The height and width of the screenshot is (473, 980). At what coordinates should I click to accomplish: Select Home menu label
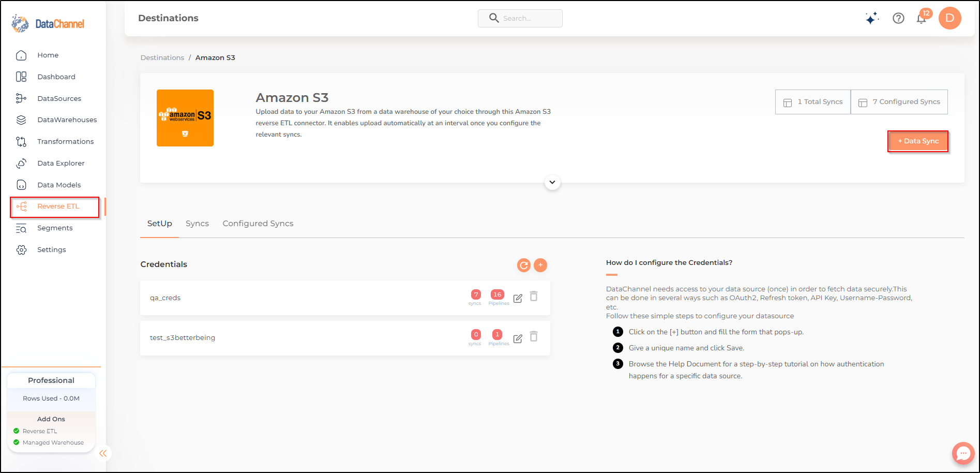point(48,55)
